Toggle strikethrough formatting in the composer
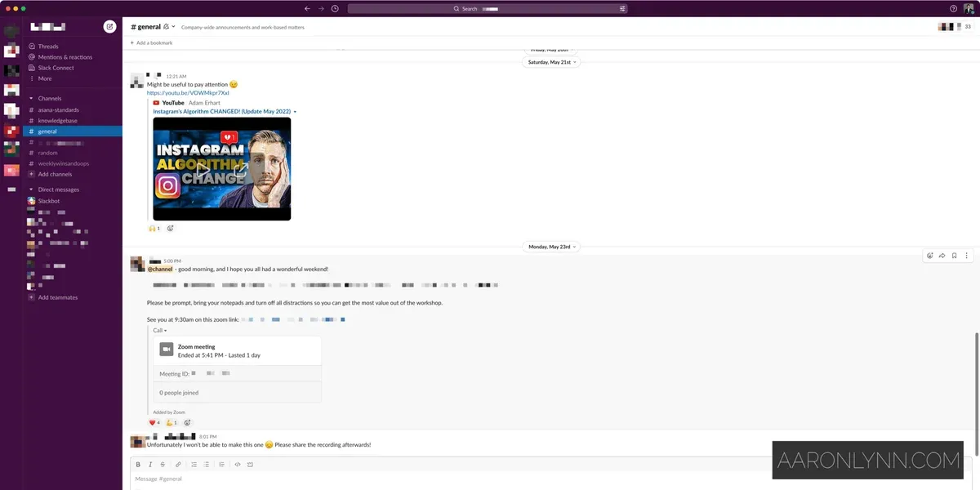This screenshot has width=980, height=490. point(163,464)
